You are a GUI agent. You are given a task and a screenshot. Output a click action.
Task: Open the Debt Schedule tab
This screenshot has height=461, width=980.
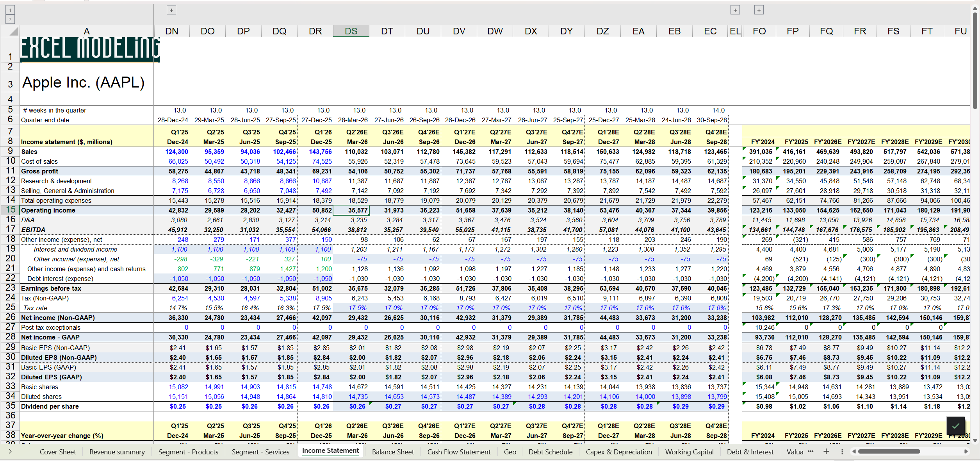point(551,452)
